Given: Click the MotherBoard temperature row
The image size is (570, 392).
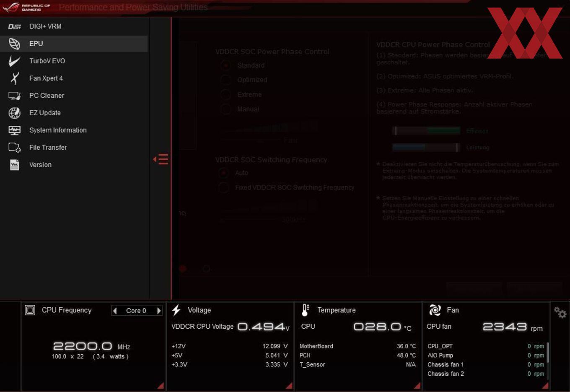Looking at the screenshot, I should point(358,346).
